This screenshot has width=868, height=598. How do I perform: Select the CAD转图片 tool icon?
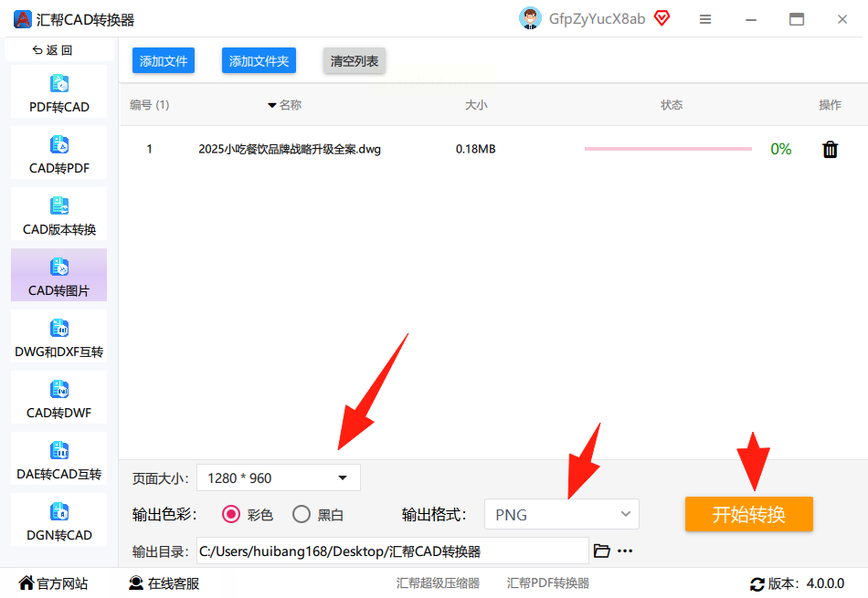[59, 268]
